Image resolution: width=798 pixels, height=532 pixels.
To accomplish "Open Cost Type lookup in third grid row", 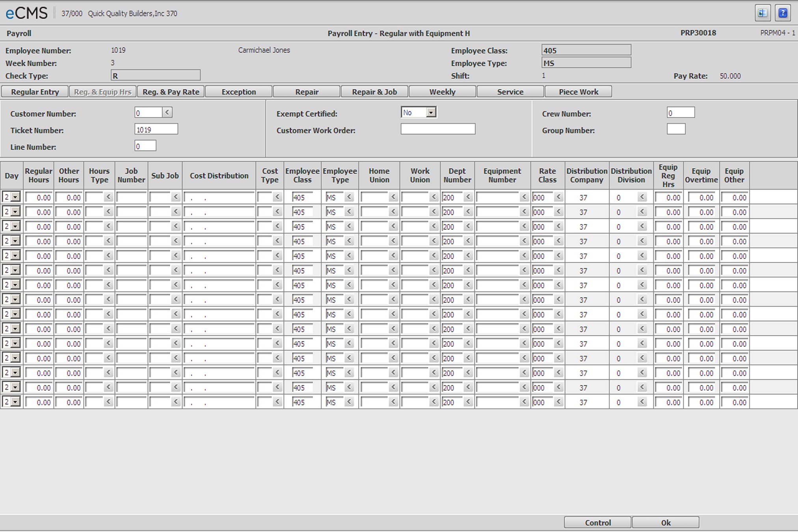I will [277, 226].
